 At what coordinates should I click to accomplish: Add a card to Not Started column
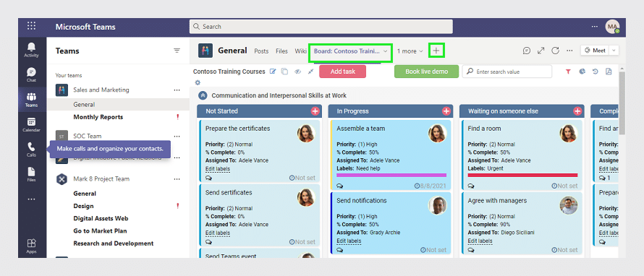(315, 111)
